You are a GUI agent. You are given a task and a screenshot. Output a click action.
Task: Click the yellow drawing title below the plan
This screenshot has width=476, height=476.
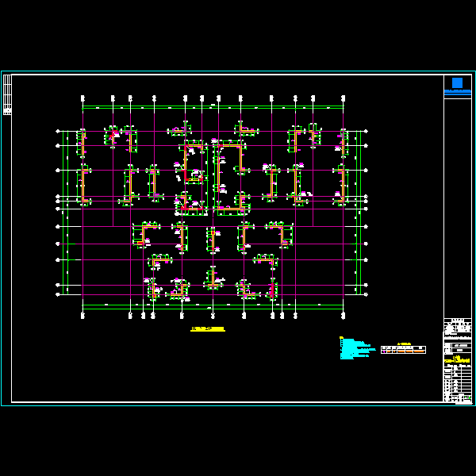coord(208,328)
